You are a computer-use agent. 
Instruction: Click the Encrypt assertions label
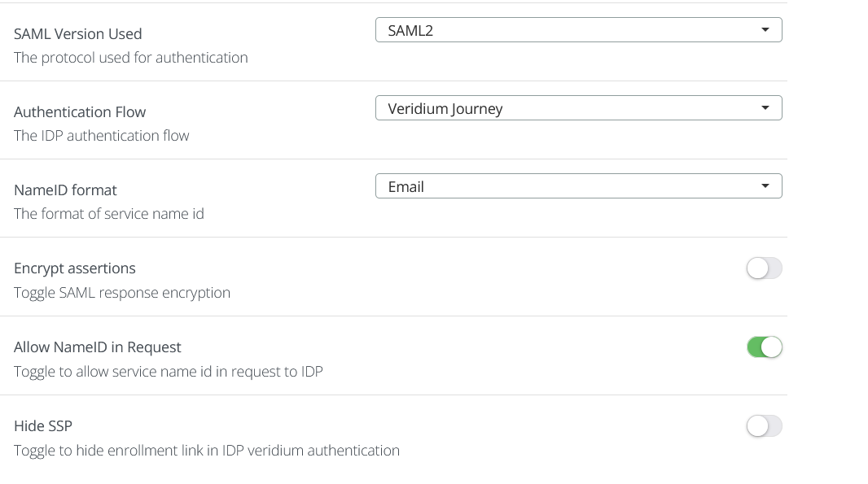(x=75, y=268)
